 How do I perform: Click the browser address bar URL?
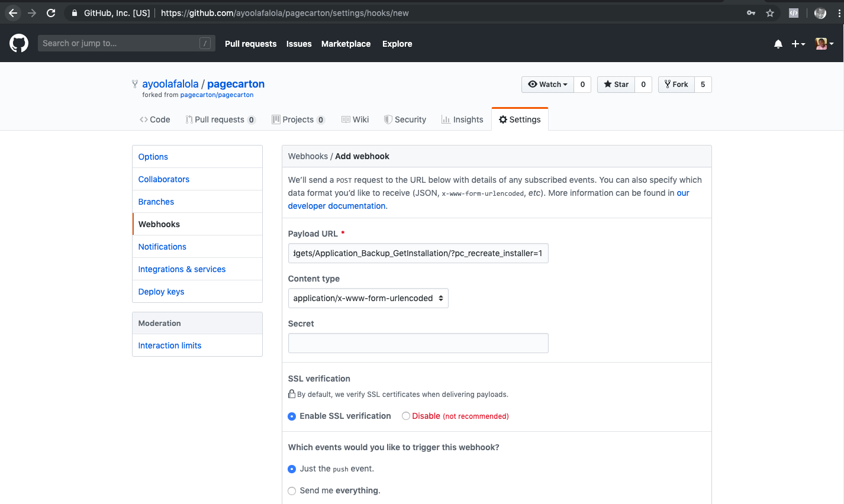285,13
